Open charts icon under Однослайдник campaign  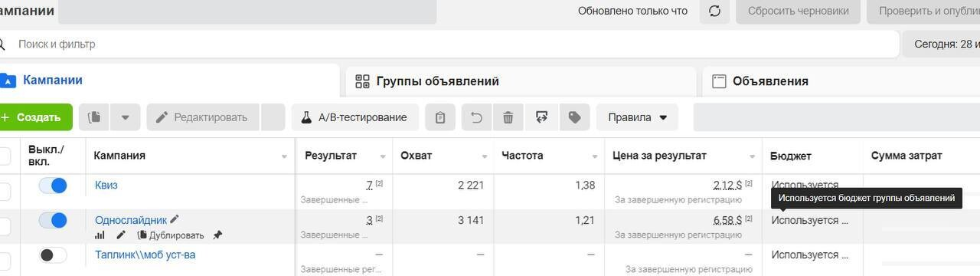tap(100, 235)
